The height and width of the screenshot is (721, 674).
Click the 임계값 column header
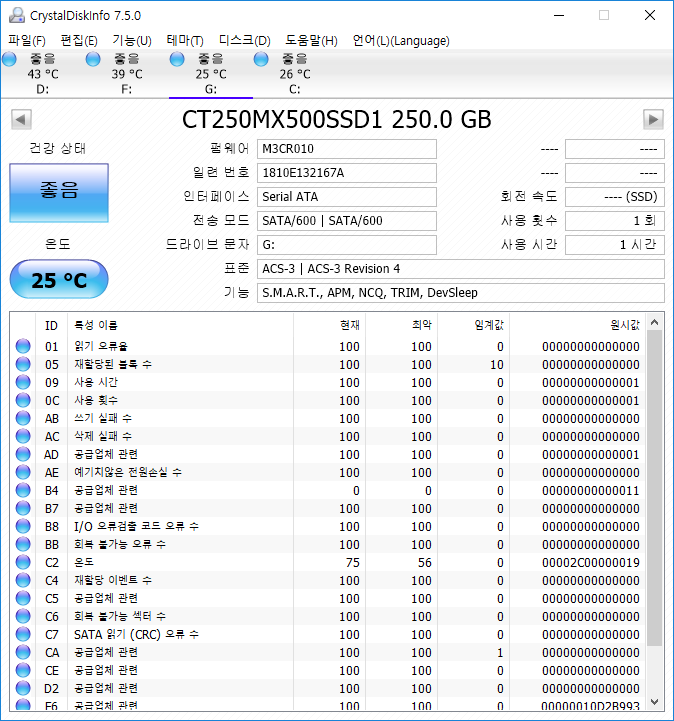(x=473, y=325)
